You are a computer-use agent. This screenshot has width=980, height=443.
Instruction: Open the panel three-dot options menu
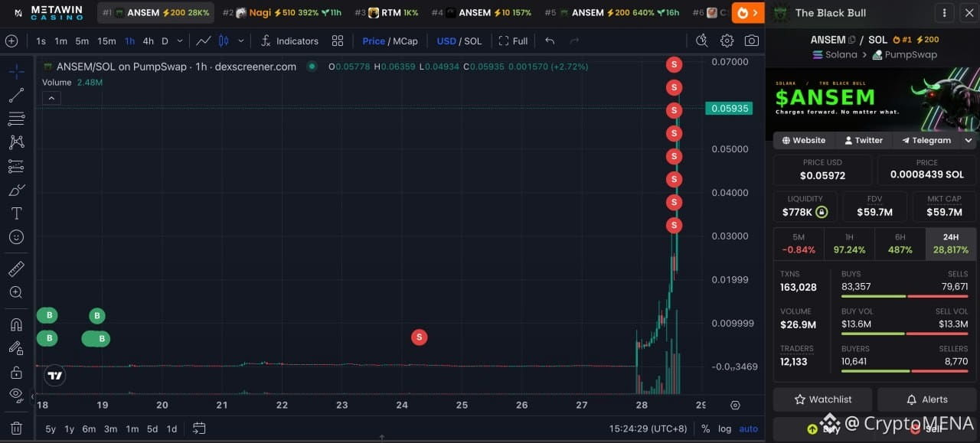pyautogui.click(x=946, y=13)
